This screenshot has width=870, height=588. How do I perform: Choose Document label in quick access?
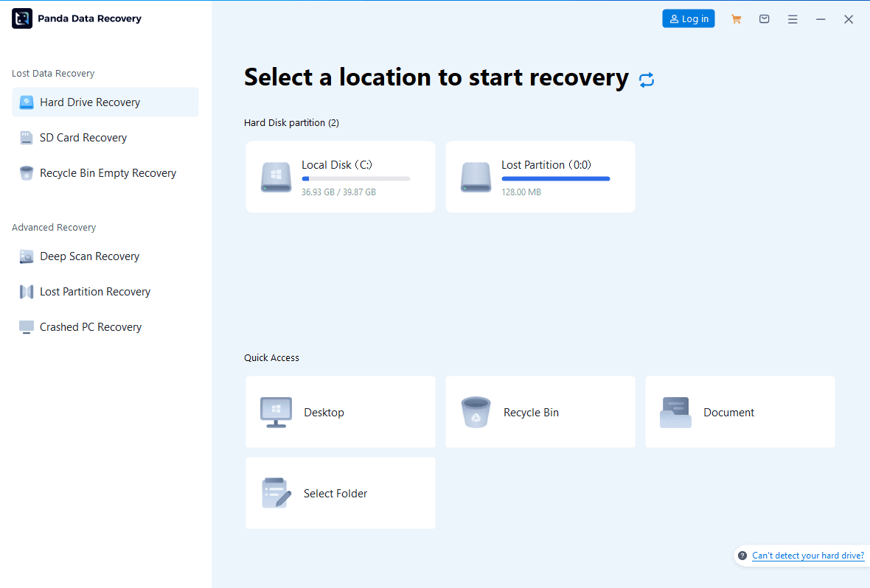[x=728, y=413]
